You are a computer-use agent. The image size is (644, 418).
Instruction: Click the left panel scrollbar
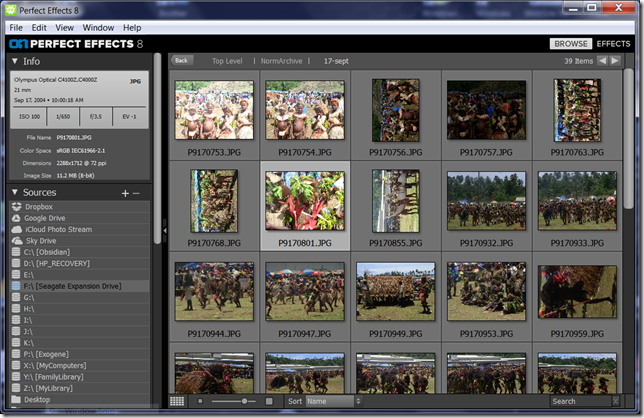click(x=157, y=148)
